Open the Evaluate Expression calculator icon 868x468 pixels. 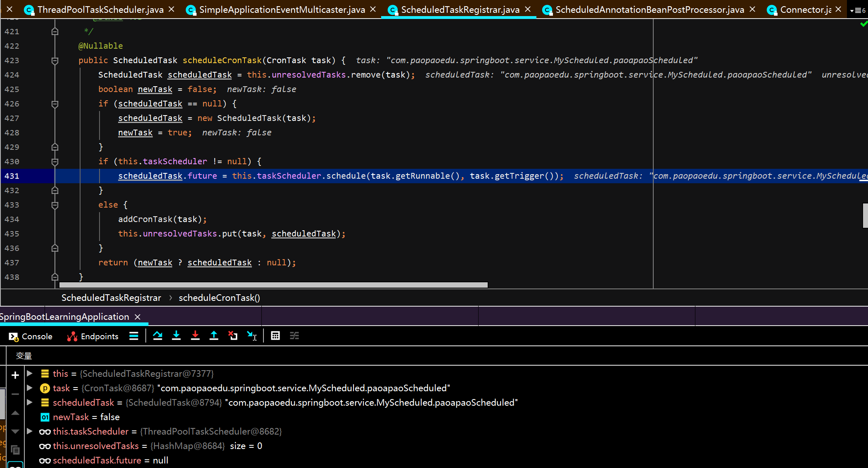[275, 336]
